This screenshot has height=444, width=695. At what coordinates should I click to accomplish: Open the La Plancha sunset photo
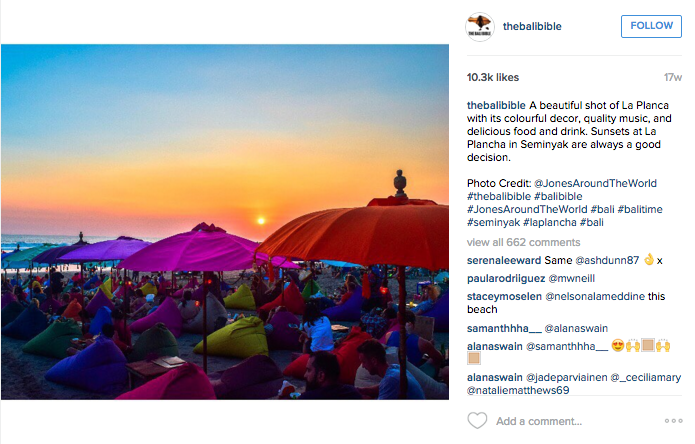(225, 222)
